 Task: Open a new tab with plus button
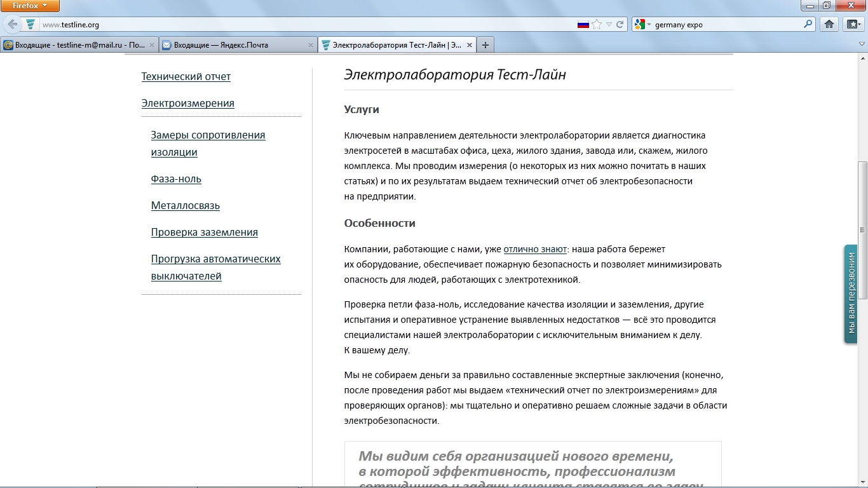pyautogui.click(x=485, y=45)
